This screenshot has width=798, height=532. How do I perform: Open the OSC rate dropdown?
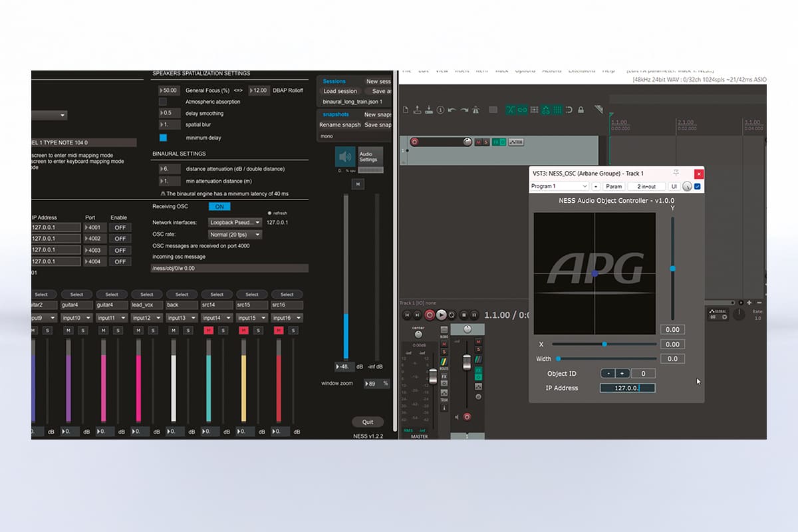point(235,235)
